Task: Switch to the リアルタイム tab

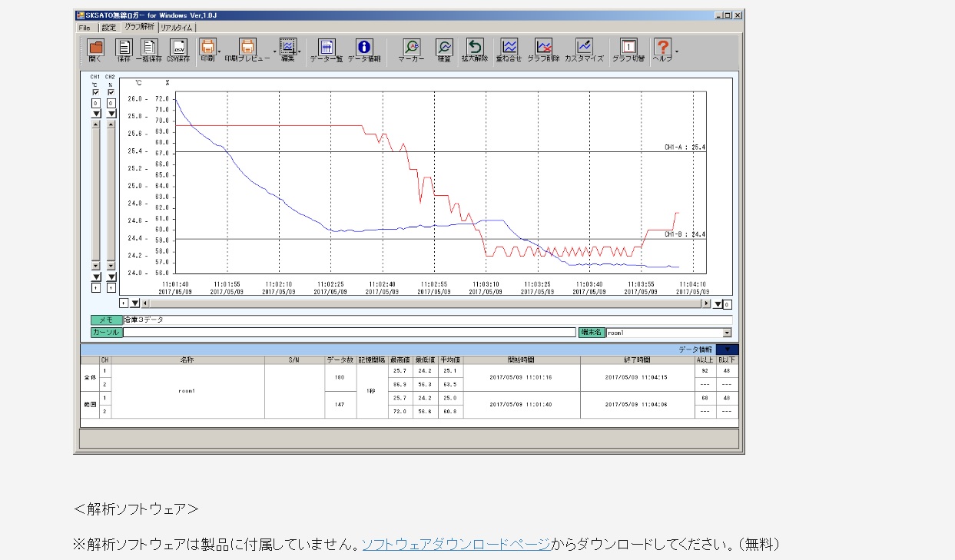Action: [177, 28]
